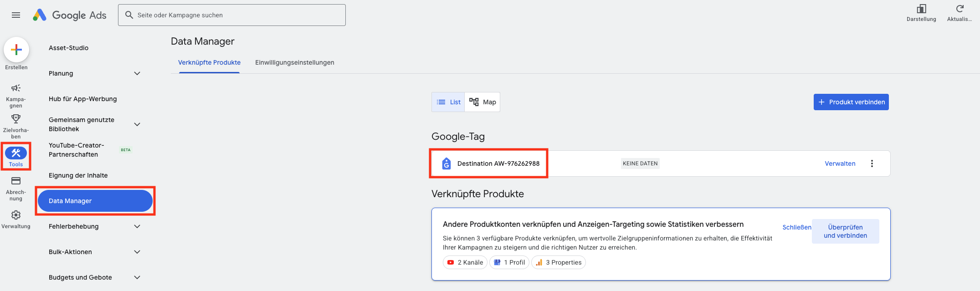Click the Google-Tag heading

tap(458, 137)
